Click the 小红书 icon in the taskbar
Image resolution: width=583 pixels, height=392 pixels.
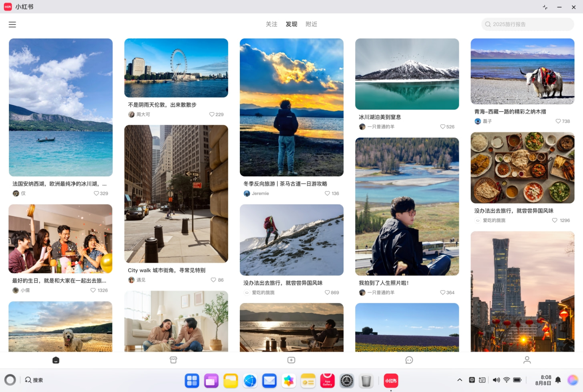pos(390,380)
